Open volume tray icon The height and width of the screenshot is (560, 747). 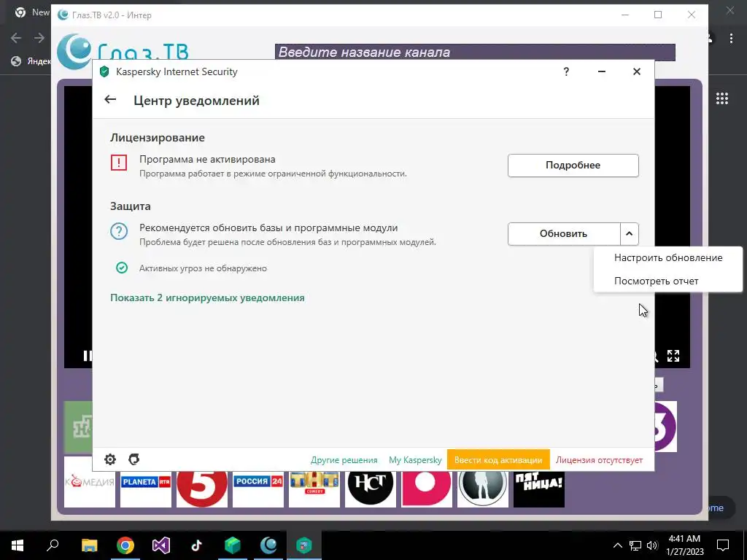[x=653, y=545]
